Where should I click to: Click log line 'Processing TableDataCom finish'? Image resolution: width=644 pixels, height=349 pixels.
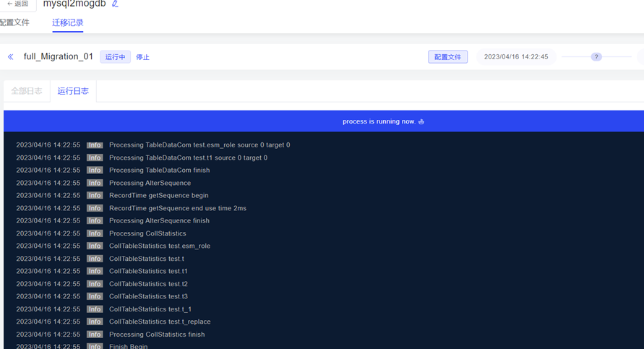pos(159,170)
